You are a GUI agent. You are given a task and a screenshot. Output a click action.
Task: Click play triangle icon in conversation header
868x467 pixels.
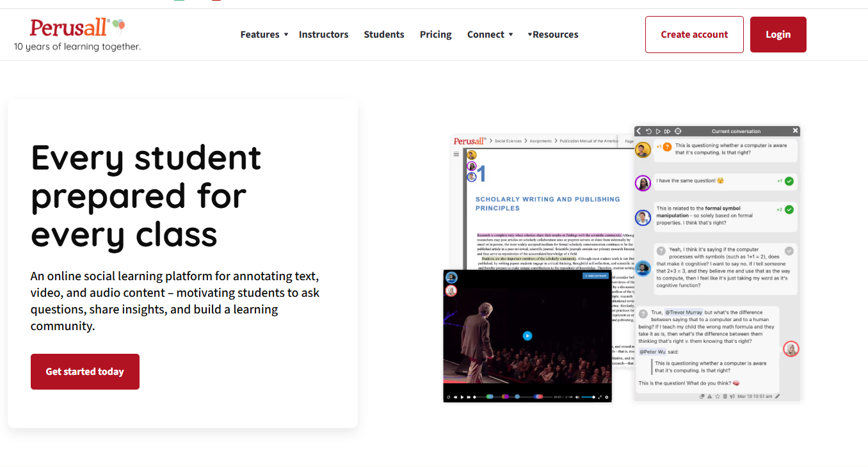(x=658, y=131)
